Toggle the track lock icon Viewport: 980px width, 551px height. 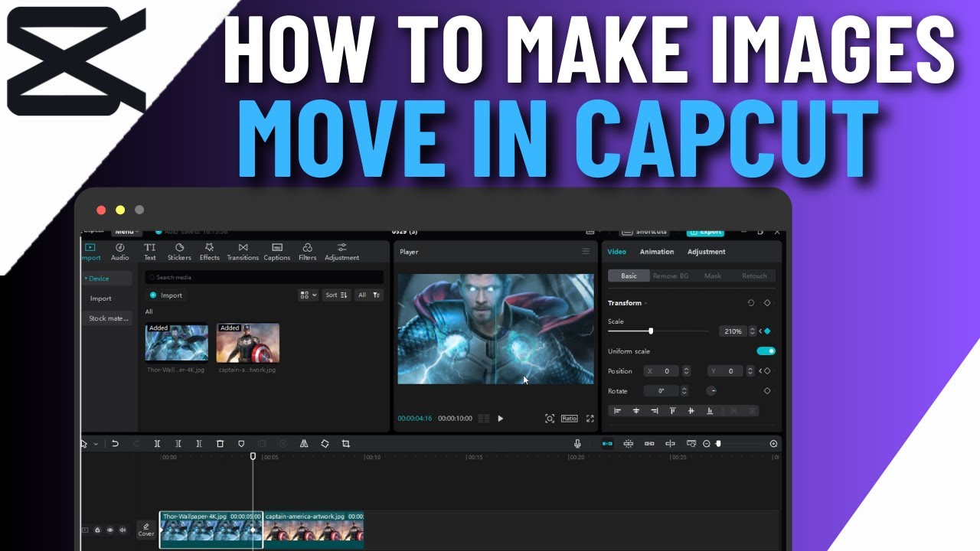[x=97, y=530]
